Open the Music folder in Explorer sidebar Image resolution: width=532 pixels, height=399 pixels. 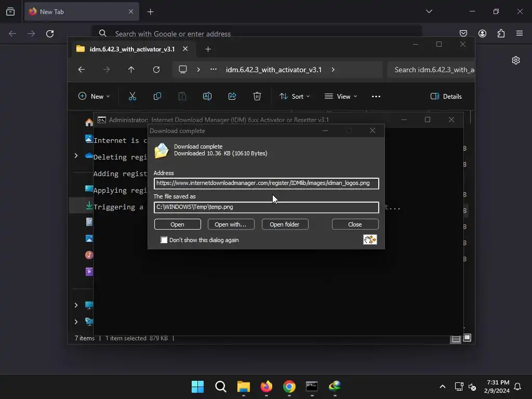click(89, 255)
